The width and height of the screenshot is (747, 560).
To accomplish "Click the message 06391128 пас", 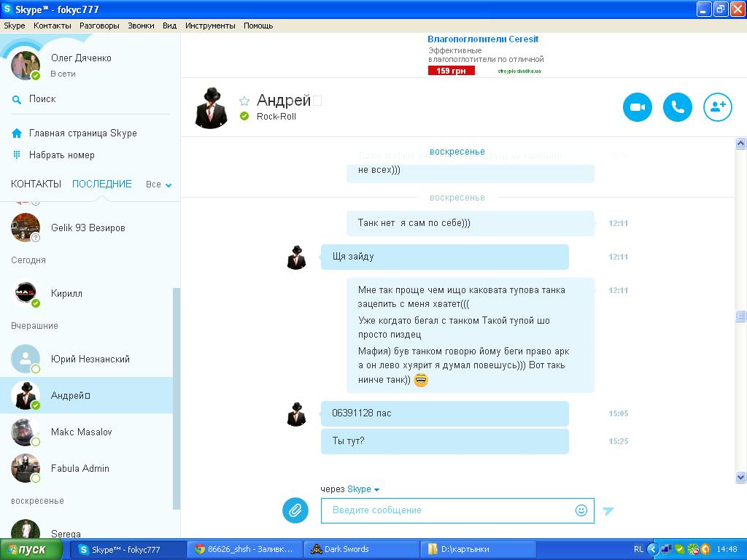I will (x=444, y=413).
